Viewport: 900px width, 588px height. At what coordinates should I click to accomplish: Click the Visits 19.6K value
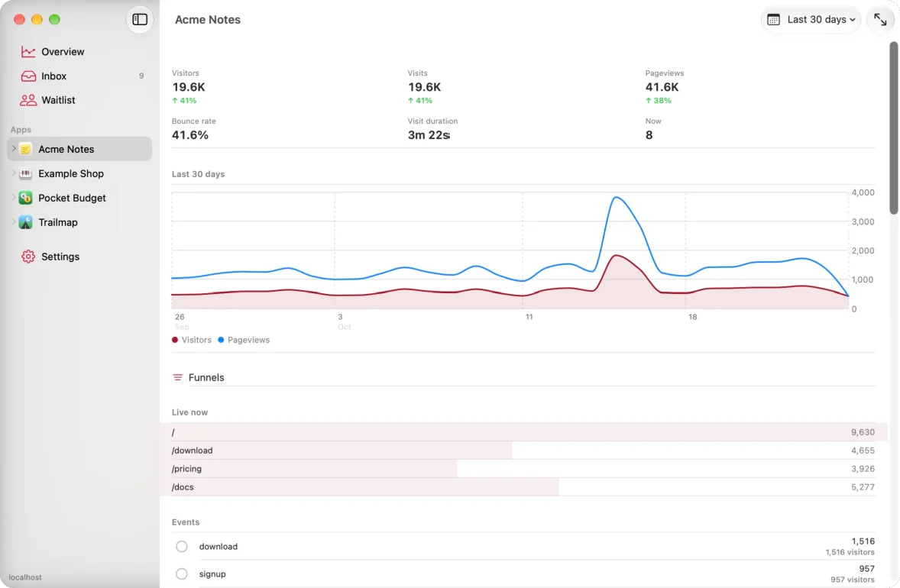pyautogui.click(x=424, y=87)
